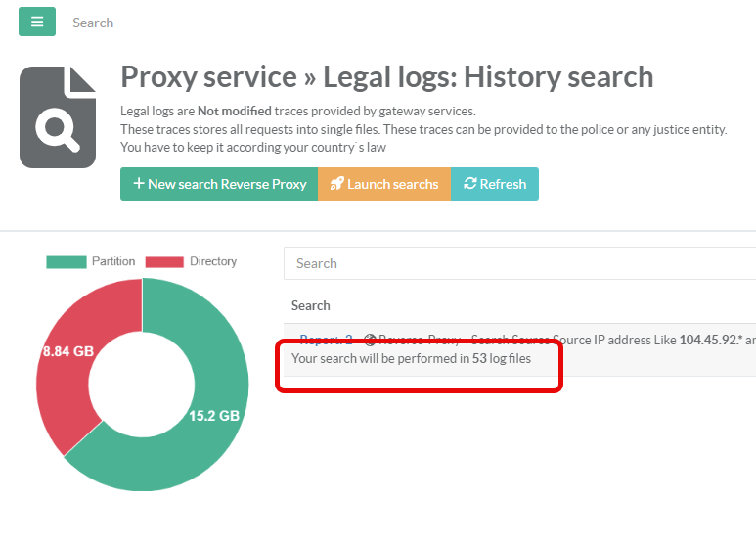Click the red Directory legend swatch

(164, 261)
